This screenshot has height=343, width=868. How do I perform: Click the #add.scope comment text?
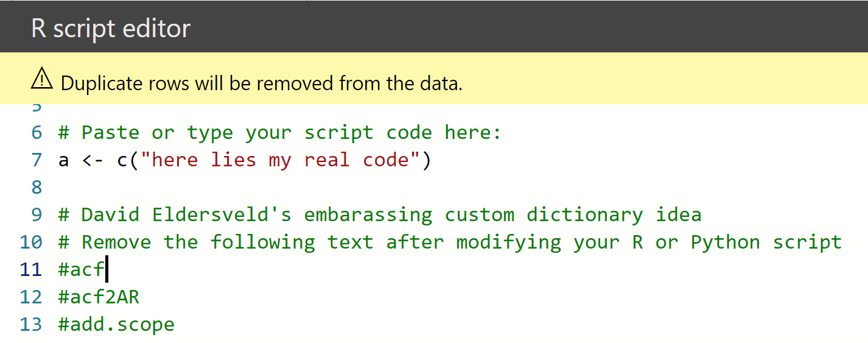(x=116, y=324)
